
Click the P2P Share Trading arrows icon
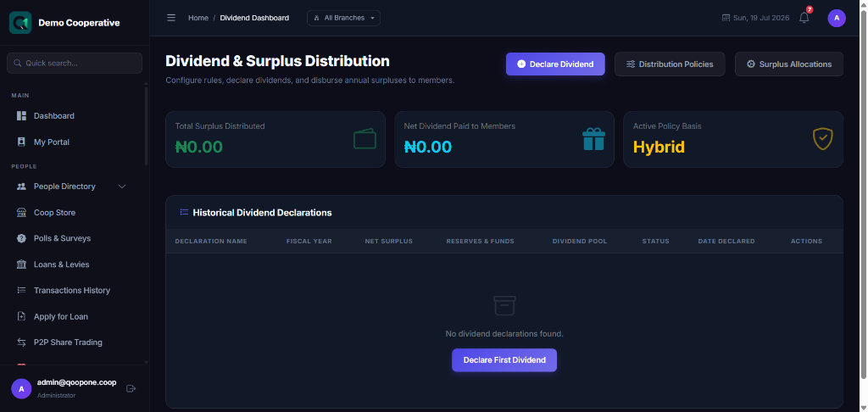tap(21, 342)
